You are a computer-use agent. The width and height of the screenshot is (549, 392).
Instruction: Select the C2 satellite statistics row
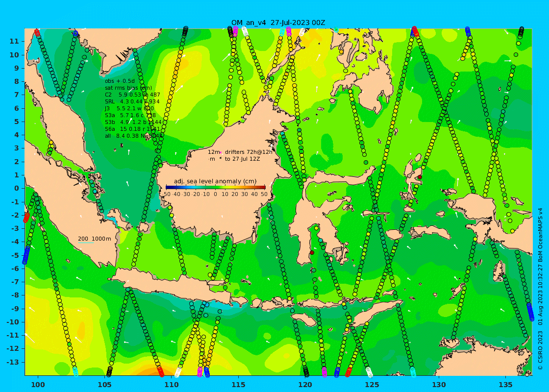coord(132,95)
